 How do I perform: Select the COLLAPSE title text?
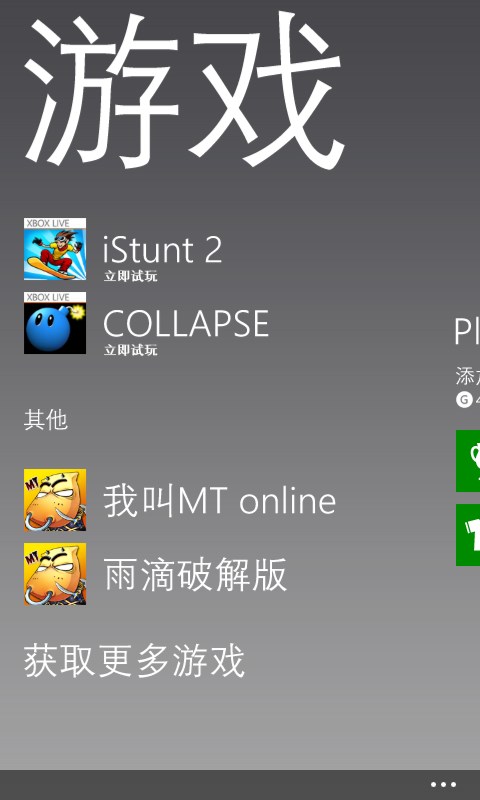186,323
